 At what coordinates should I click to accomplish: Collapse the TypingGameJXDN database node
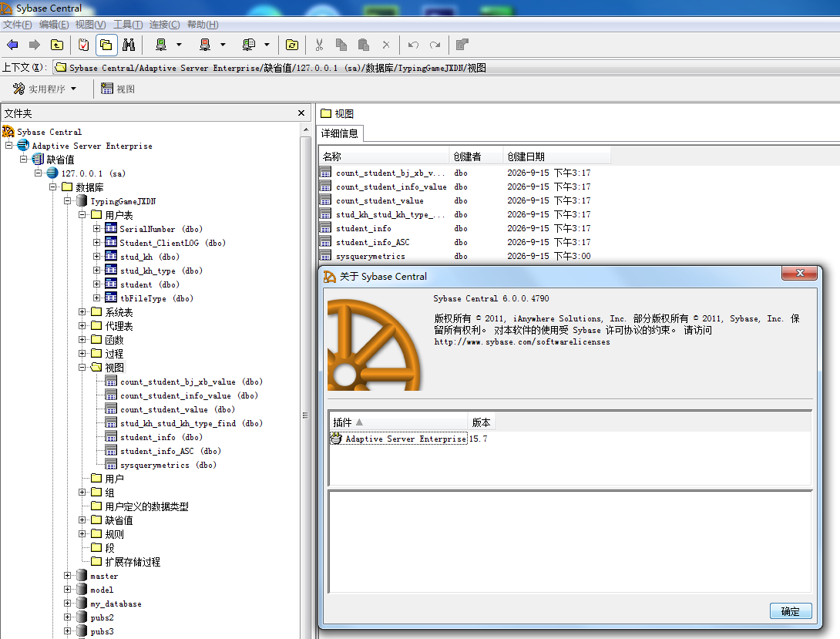click(x=67, y=201)
